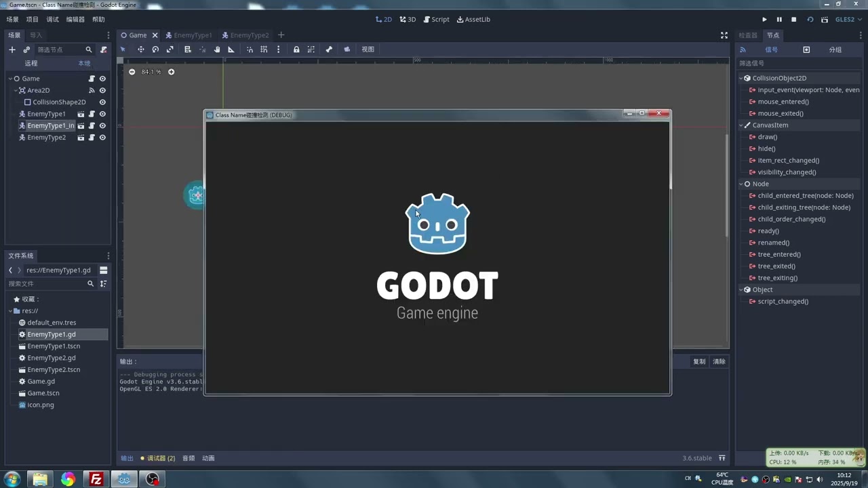This screenshot has height=488, width=868.
Task: Open the 调试器 (2) bottom panel
Action: [157, 458]
